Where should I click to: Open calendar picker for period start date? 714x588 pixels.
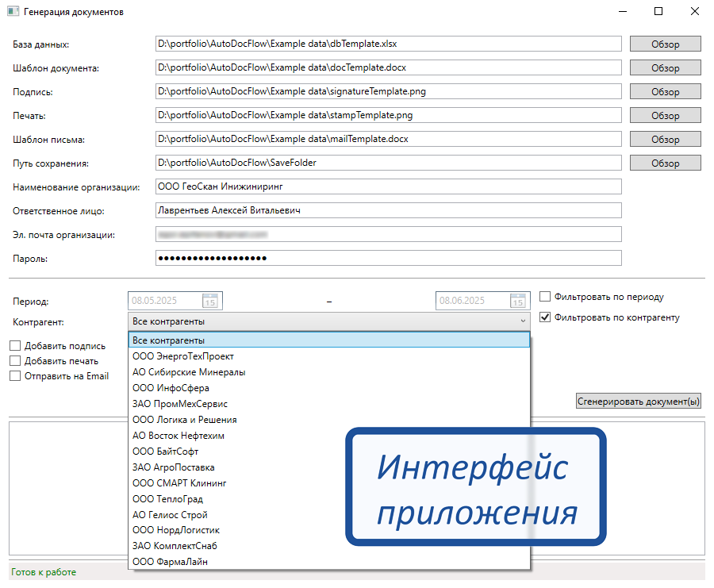tap(210, 301)
